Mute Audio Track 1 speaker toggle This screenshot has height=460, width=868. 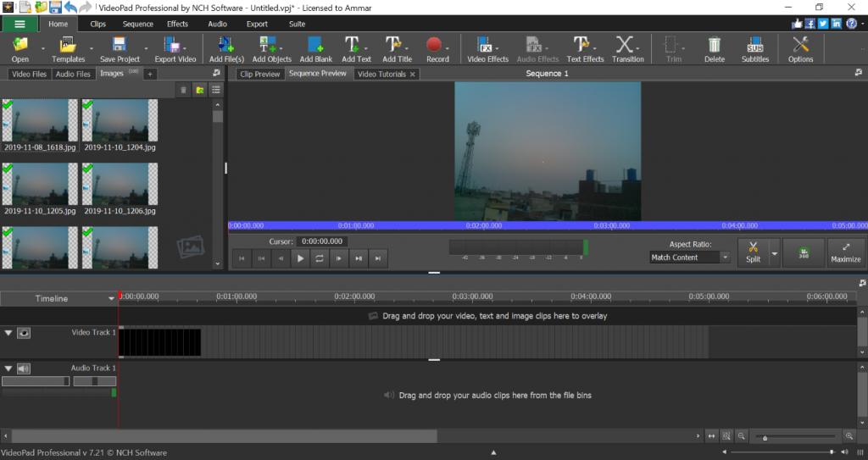point(23,369)
